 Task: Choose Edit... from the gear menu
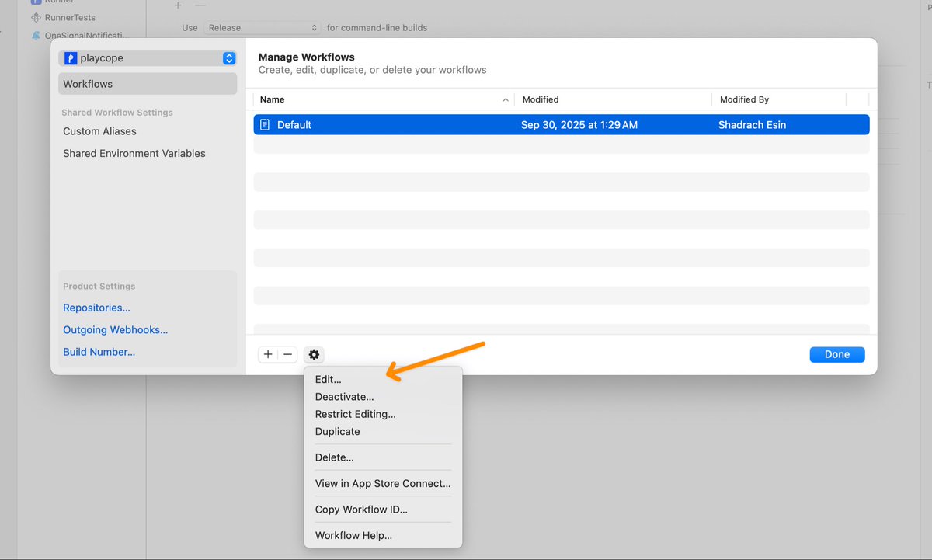(x=383, y=379)
